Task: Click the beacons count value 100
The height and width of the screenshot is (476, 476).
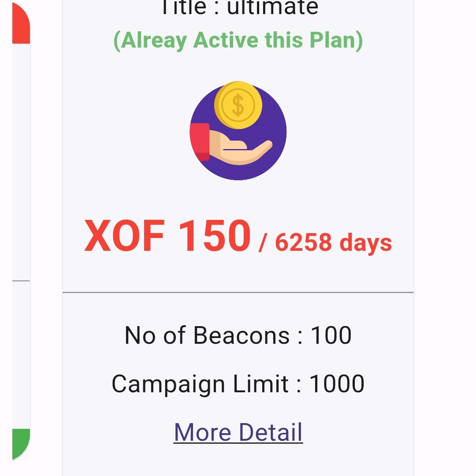Action: pyautogui.click(x=331, y=335)
